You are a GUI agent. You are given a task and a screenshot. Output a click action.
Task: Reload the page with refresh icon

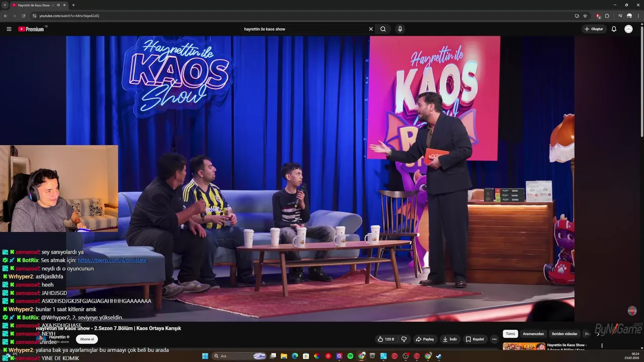pos(23,16)
